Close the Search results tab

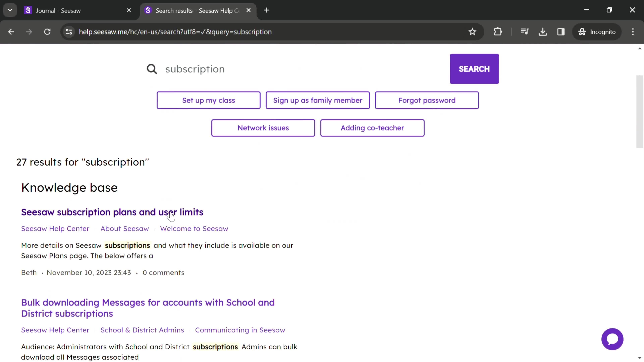[x=249, y=10]
